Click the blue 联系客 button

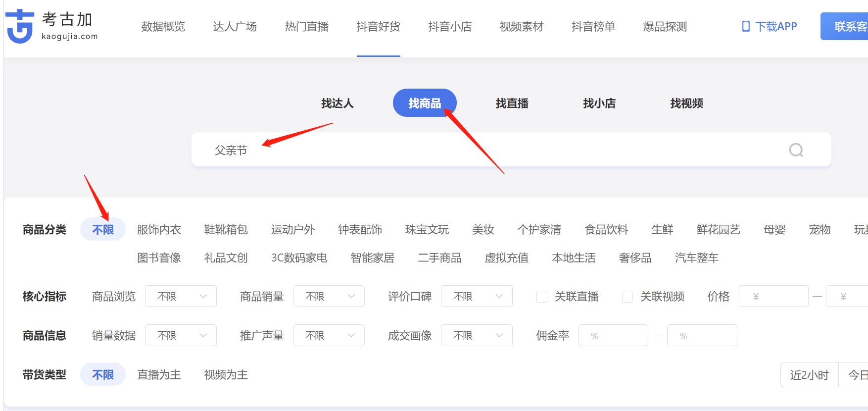(x=844, y=26)
